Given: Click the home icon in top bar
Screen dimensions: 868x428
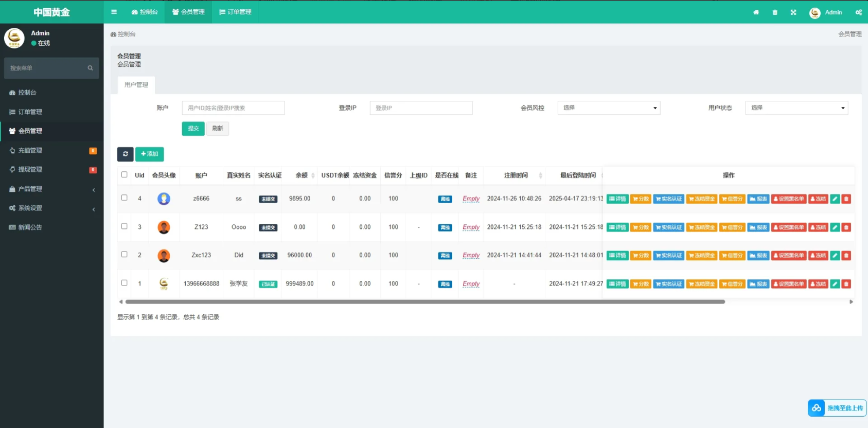Looking at the screenshot, I should tap(756, 12).
